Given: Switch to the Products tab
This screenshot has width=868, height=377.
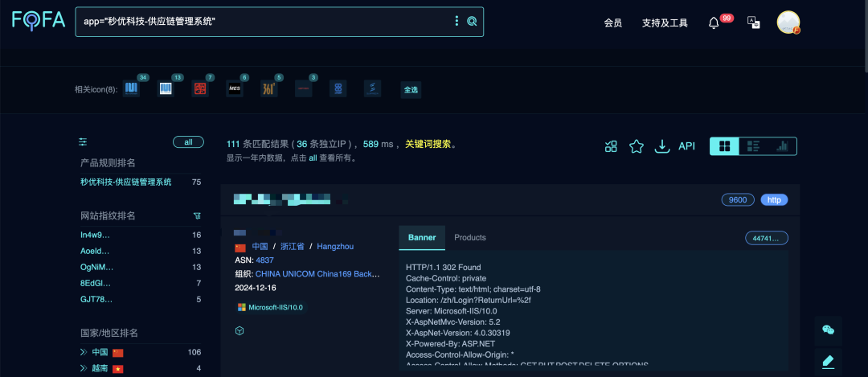Looking at the screenshot, I should click(470, 237).
